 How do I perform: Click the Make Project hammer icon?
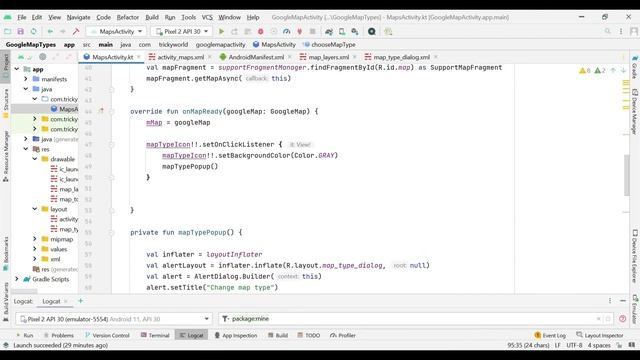76,31
